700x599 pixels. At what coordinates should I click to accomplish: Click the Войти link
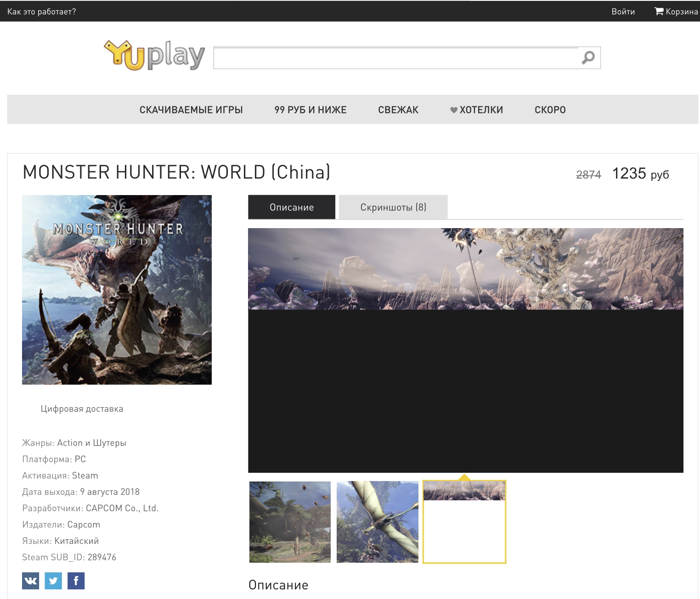coord(623,11)
